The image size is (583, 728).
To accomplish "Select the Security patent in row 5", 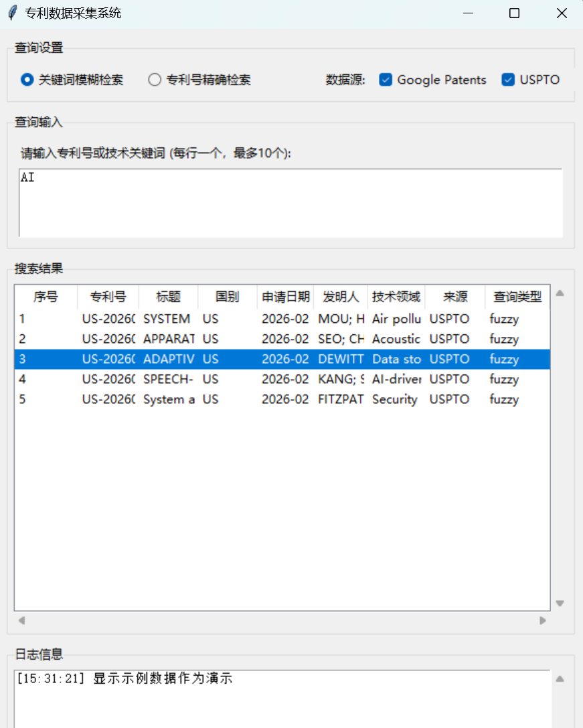I will [x=268, y=399].
